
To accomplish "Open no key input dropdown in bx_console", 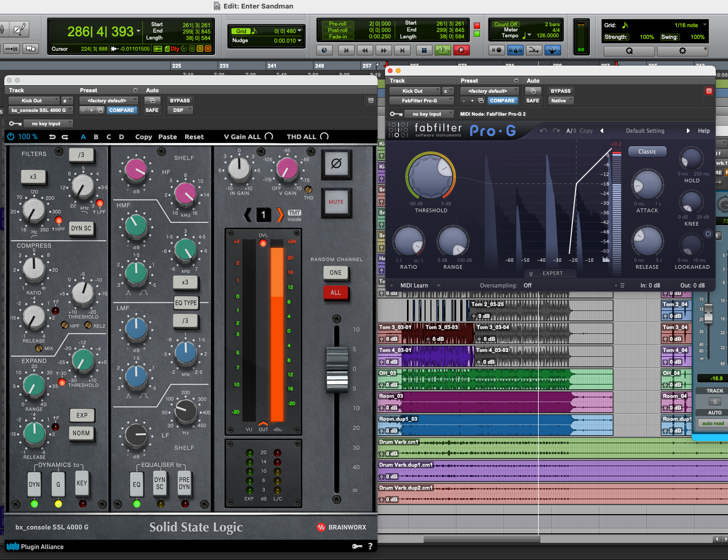I will 48,124.
